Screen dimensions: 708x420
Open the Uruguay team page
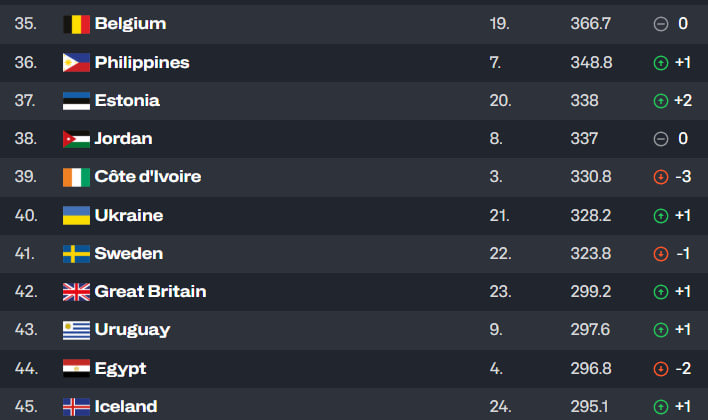pyautogui.click(x=132, y=330)
